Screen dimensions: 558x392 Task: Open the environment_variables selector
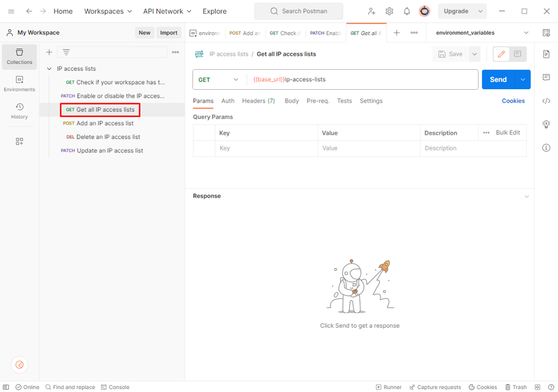(482, 33)
